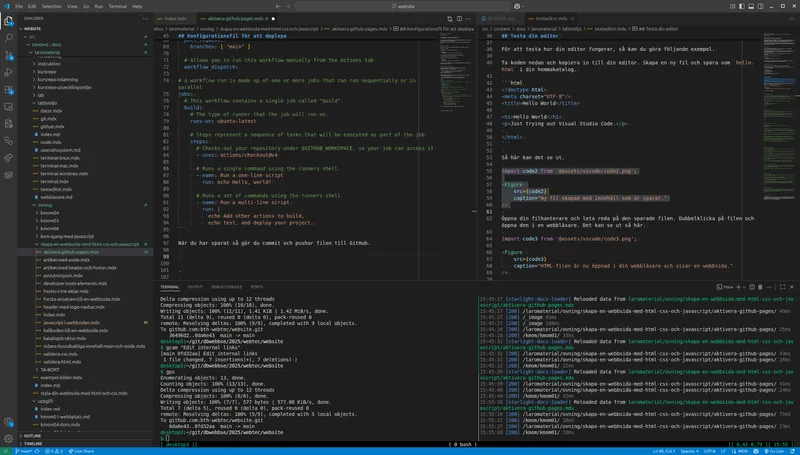800x455 pixels.
Task: Expand the kmom04 folder
Action: (85, 213)
